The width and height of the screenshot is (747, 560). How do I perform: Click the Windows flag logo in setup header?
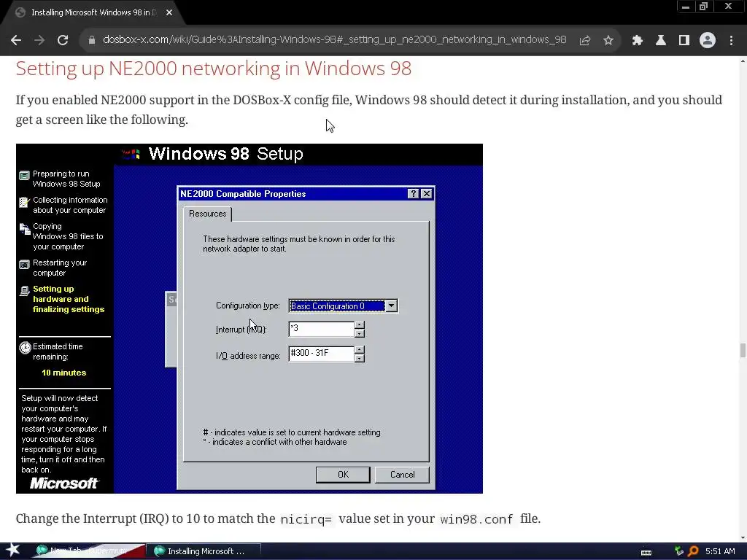pos(131,154)
